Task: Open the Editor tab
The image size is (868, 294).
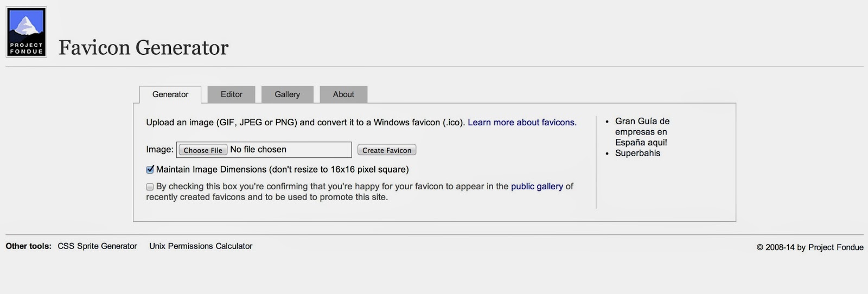Action: click(x=231, y=94)
